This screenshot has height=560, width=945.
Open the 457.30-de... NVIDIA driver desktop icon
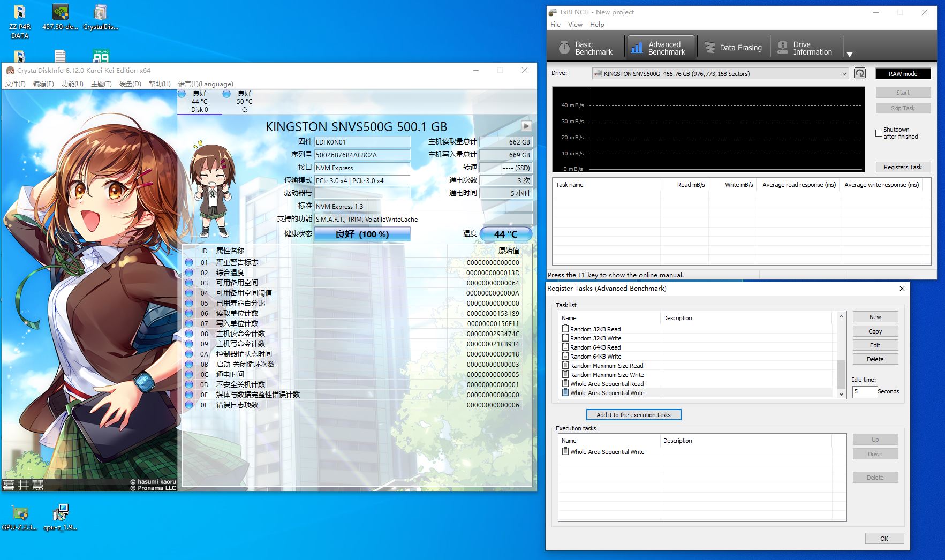60,17
